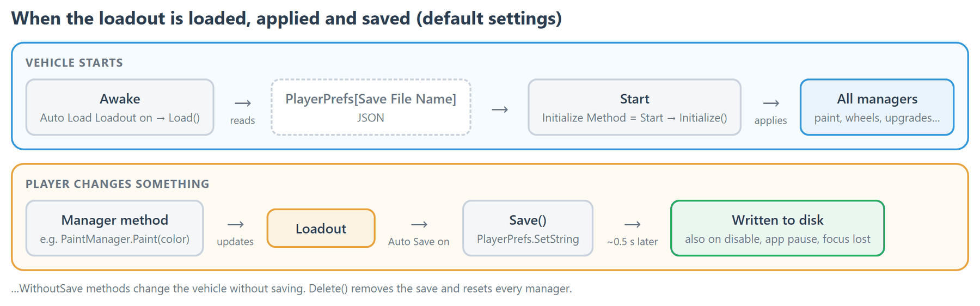980x306 pixels.
Task: Click the 'Auto Save on' arrow label
Action: [419, 242]
